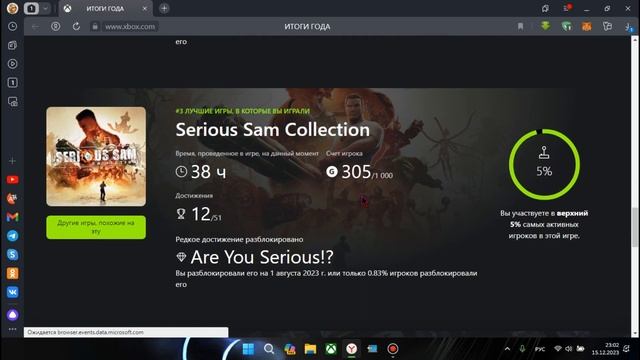The height and width of the screenshot is (360, 640).
Task: Open the browser downloads panel
Action: [x=628, y=27]
